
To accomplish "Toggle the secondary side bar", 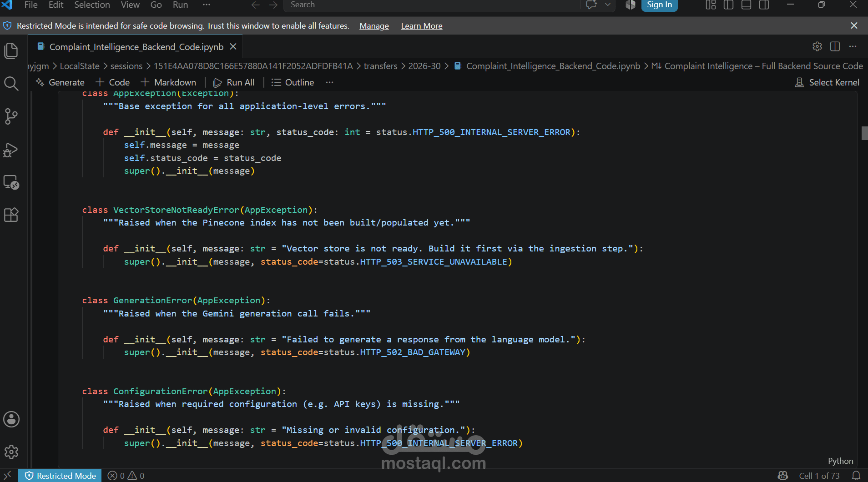I will pos(764,5).
